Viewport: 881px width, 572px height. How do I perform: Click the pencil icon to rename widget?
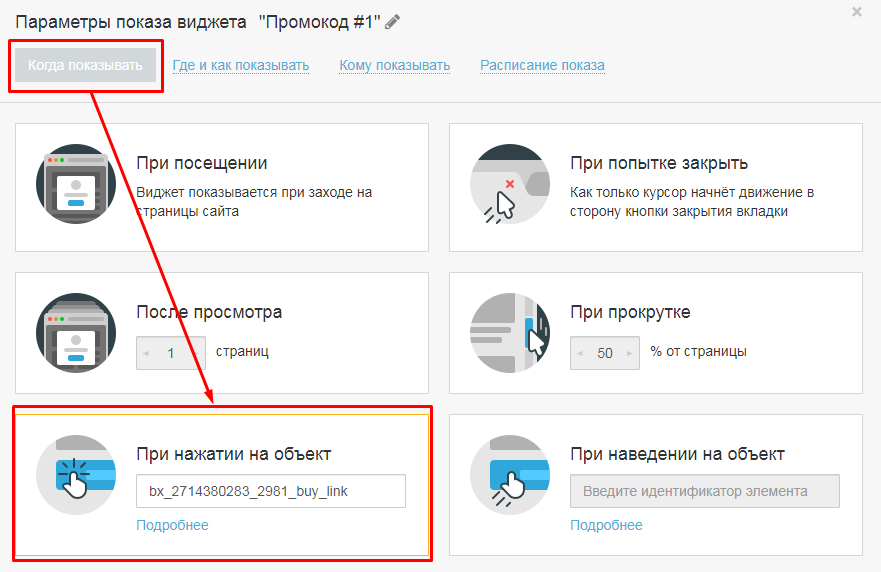392,22
